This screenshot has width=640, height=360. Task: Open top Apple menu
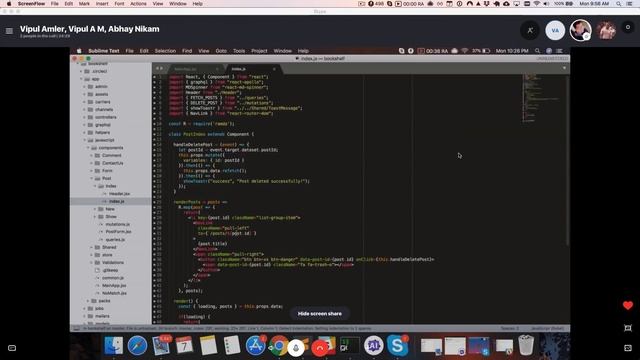[9, 4]
